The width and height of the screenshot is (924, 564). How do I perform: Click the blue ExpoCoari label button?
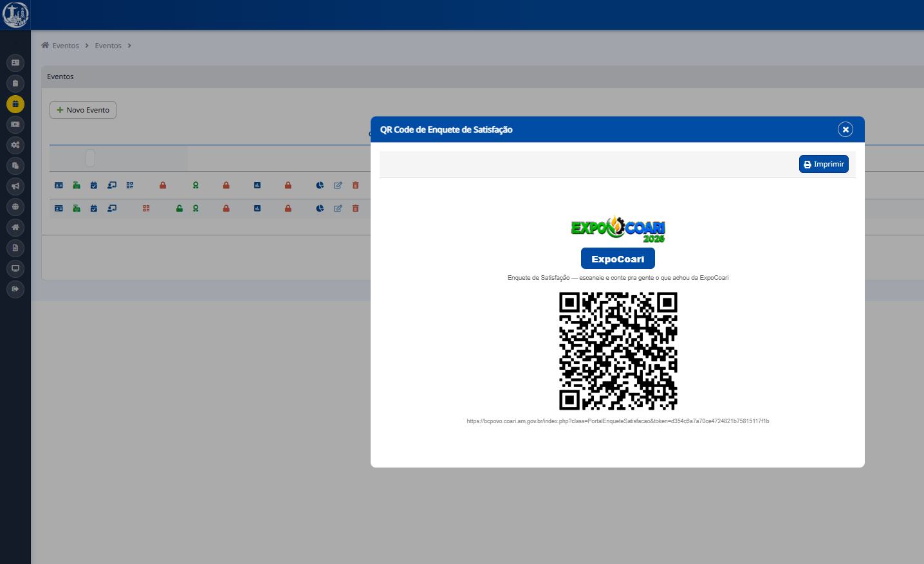click(618, 259)
